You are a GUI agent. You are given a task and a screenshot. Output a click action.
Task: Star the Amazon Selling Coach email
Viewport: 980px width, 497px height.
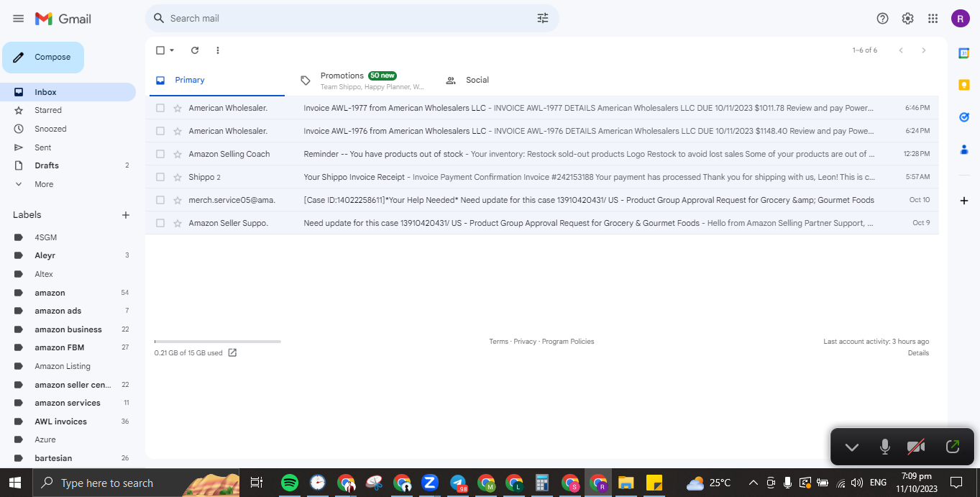178,154
